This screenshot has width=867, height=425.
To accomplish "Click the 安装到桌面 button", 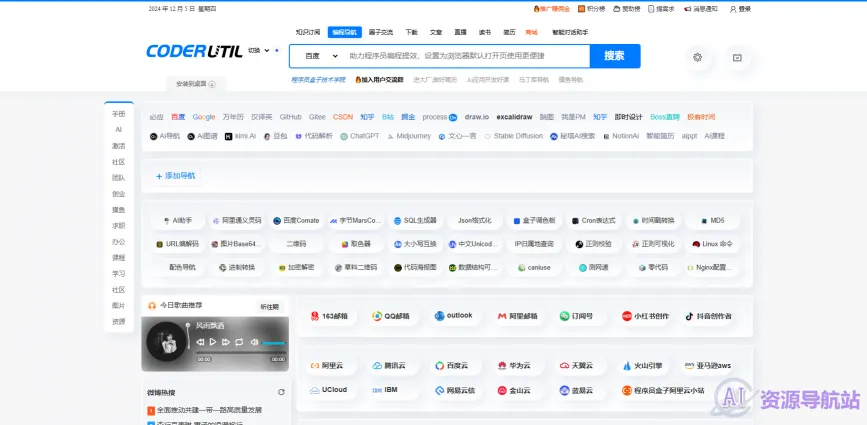I will pos(196,84).
